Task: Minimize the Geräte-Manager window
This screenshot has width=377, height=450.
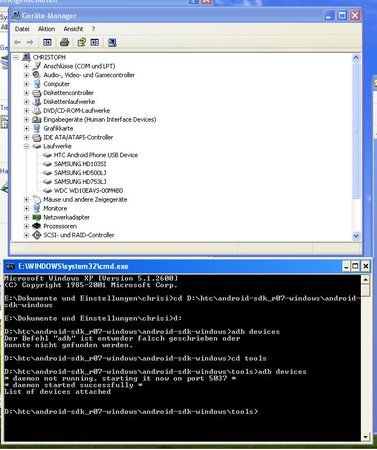Action: point(329,15)
